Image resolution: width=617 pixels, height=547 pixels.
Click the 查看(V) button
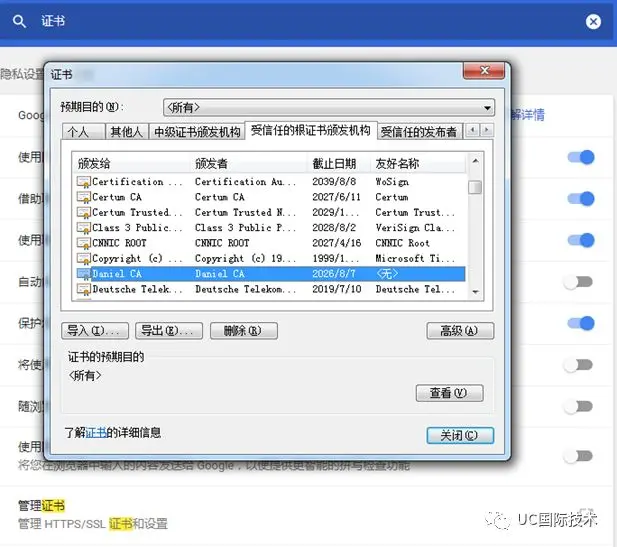tap(449, 393)
